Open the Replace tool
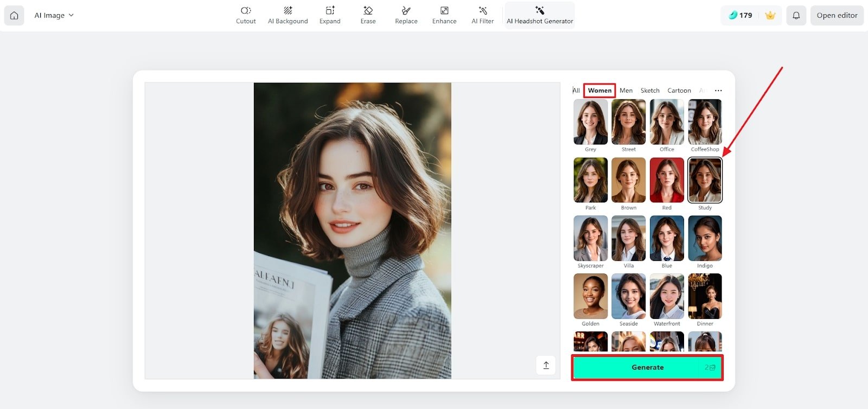Screen dimensions: 868x409 click(406, 15)
